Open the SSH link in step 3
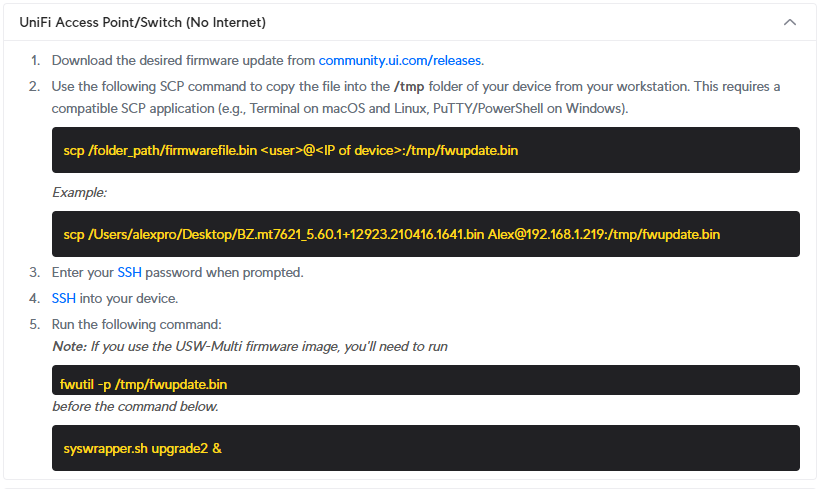The height and width of the screenshot is (489, 831). tap(129, 272)
